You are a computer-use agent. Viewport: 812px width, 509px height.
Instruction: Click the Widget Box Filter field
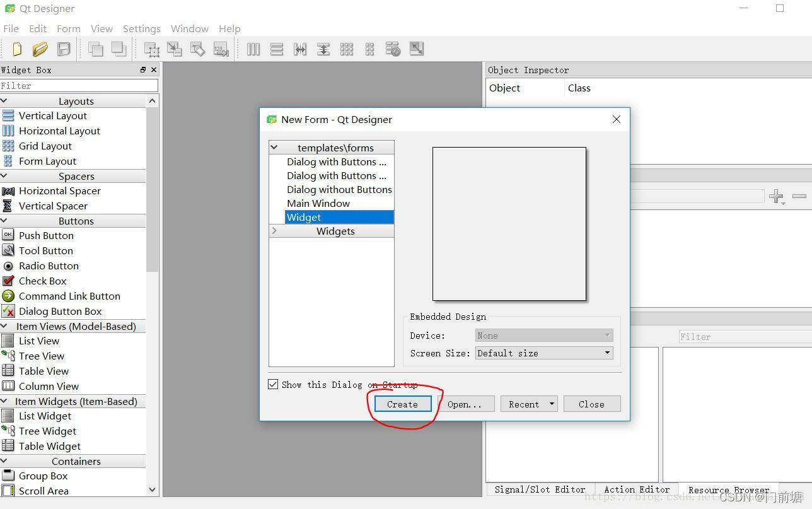click(79, 86)
